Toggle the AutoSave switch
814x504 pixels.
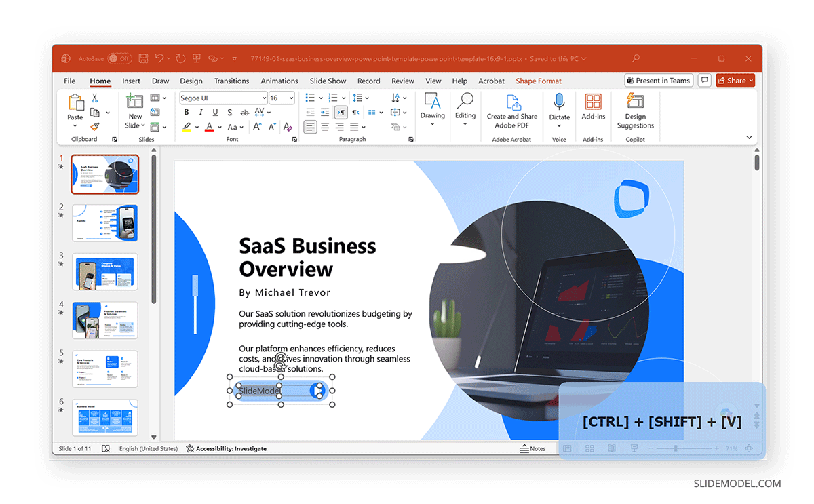(x=119, y=59)
